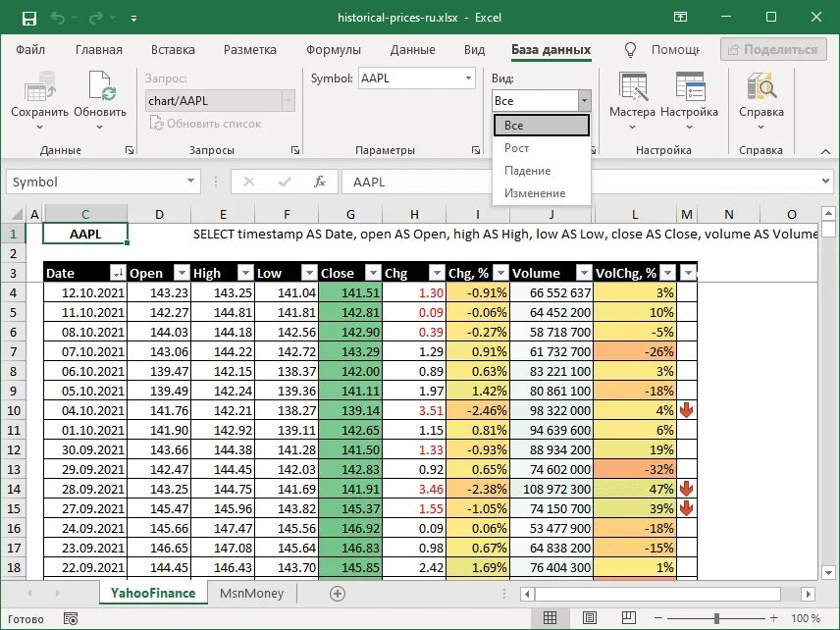840x630 pixels.
Task: Open the Главная ribbon tab
Action: pos(99,50)
